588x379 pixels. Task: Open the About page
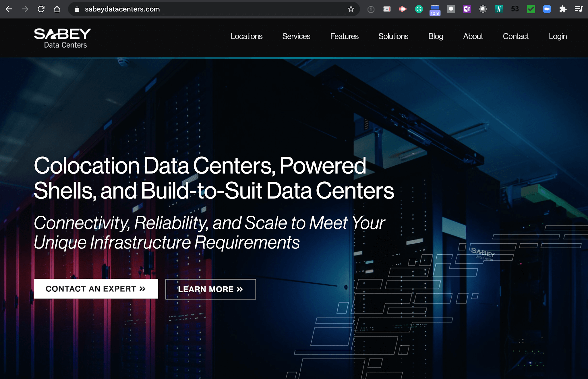pos(473,36)
